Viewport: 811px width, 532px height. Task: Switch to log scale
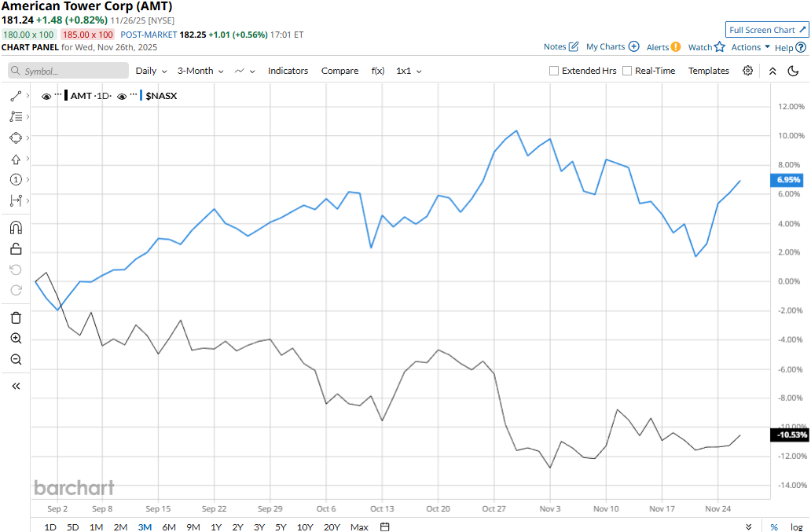click(x=797, y=526)
